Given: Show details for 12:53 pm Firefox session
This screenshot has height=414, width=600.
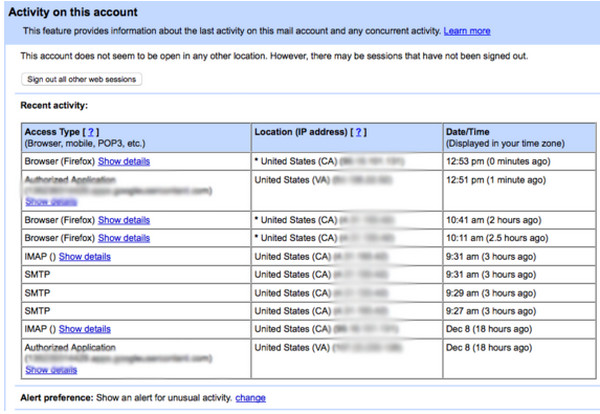Looking at the screenshot, I should [x=124, y=161].
